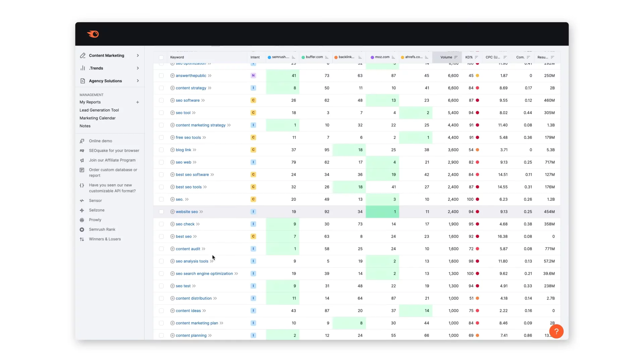Check the box for 'content strategy' row
This screenshot has height=362, width=644.
(x=161, y=88)
